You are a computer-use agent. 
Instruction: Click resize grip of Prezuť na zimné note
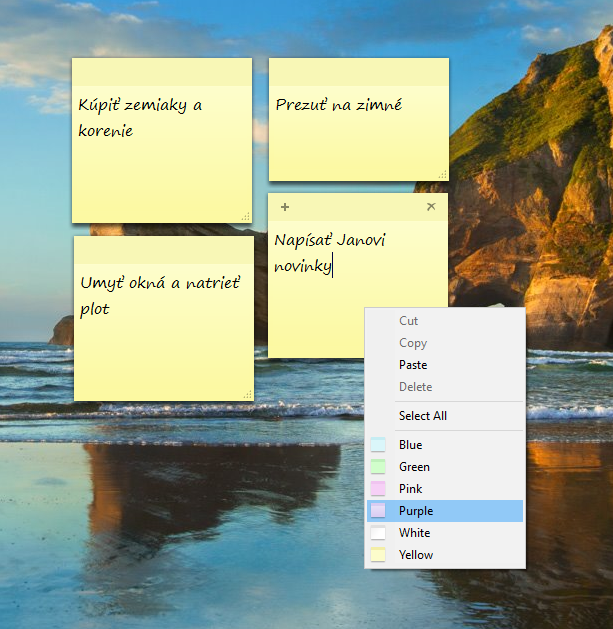coord(443,175)
